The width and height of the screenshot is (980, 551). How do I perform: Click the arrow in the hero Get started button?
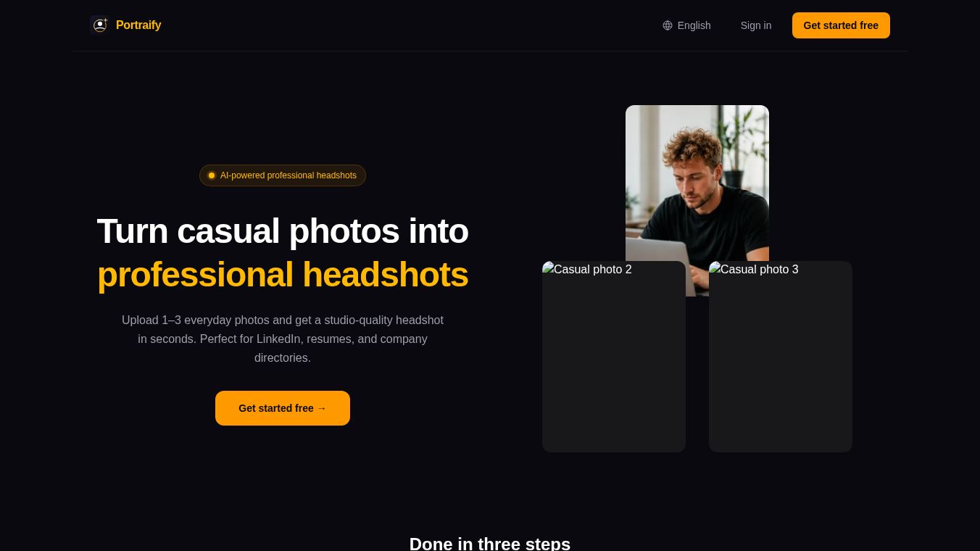[x=321, y=408]
